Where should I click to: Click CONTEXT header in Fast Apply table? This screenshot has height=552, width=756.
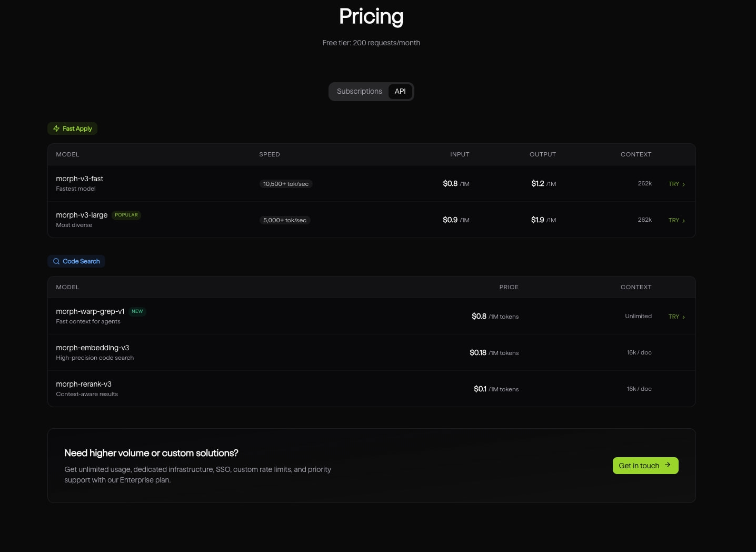[636, 154]
